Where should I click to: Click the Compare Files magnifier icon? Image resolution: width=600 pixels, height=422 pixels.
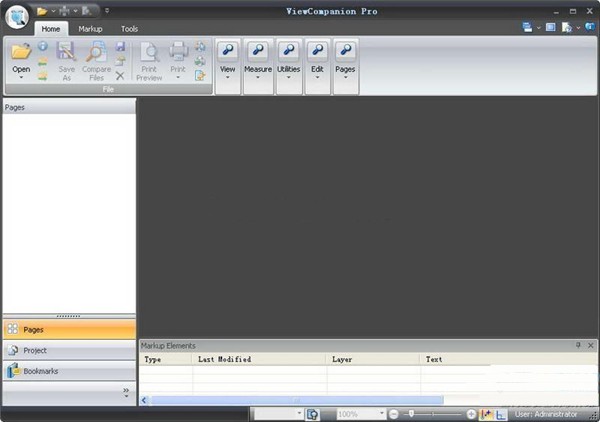[96, 51]
